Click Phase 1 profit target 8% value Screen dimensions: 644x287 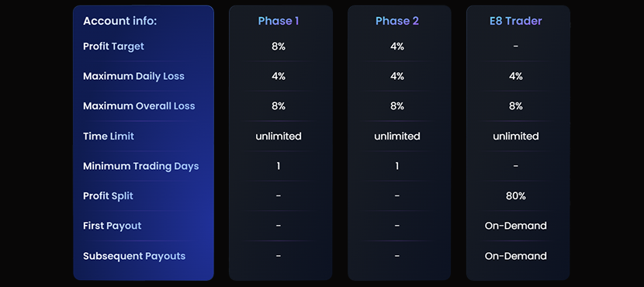[279, 47]
